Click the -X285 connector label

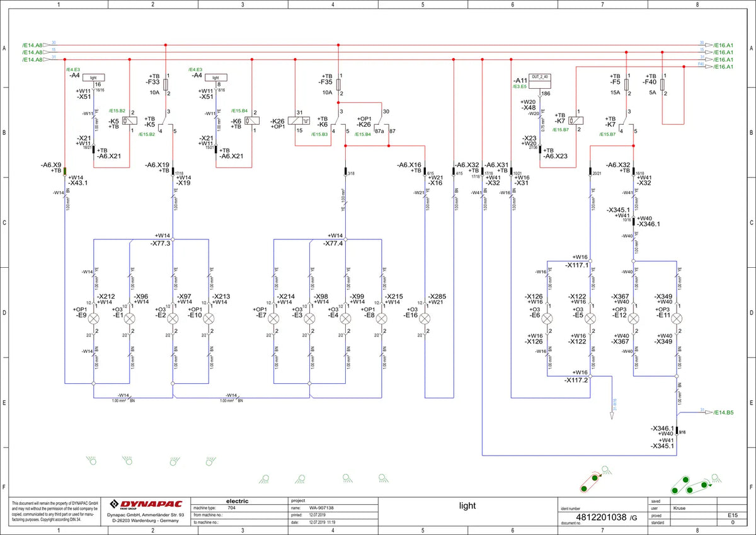coord(438,296)
